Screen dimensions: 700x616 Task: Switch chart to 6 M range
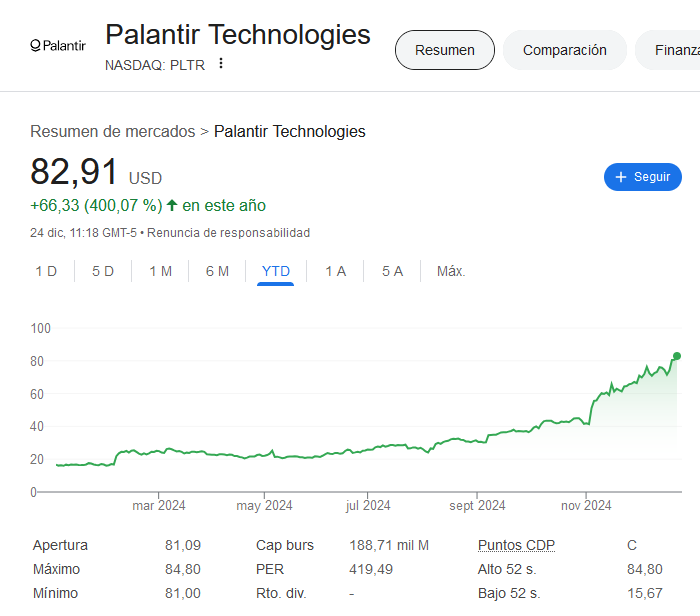click(217, 271)
